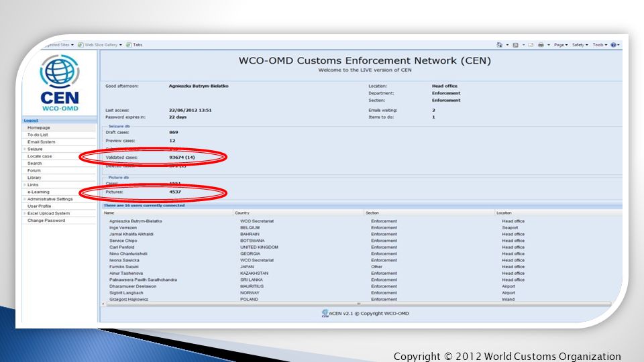Click the Print icon in command bar
The height and width of the screenshot is (362, 644).
(x=541, y=45)
